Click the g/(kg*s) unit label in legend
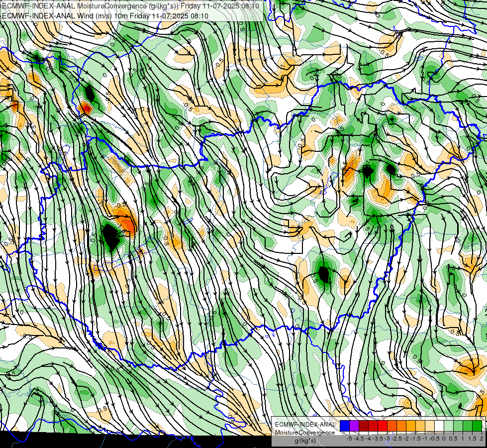Viewport: 487px width, 448px height. (305, 441)
